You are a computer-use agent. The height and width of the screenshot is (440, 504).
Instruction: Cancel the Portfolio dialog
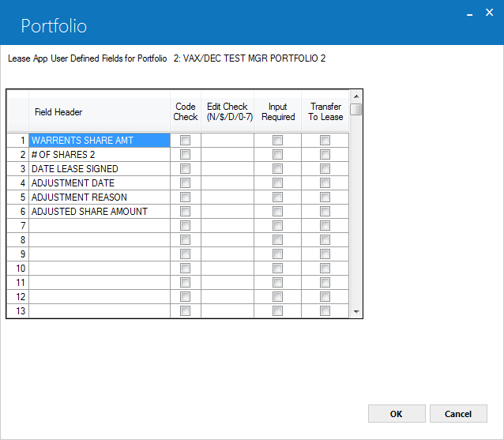pyautogui.click(x=458, y=414)
